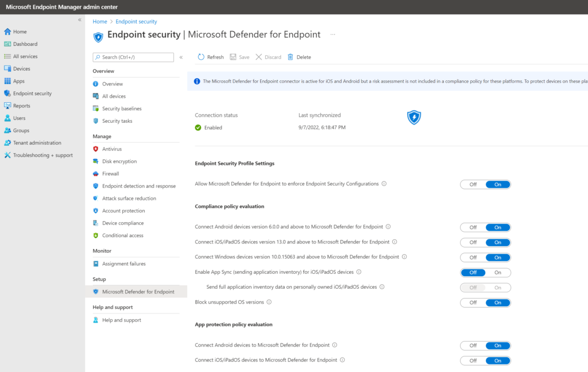Click the Refresh icon in the toolbar
588x372 pixels.
[x=201, y=57]
